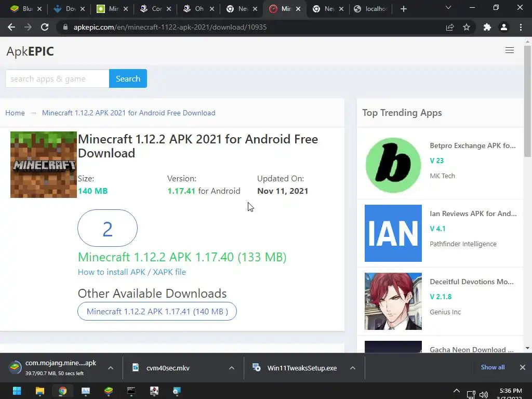Click the blue Search button
The height and width of the screenshot is (399, 532).
128,78
